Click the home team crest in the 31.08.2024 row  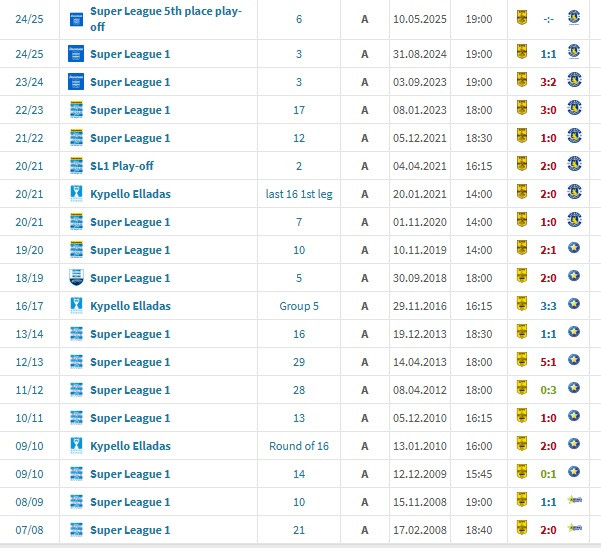coord(521,54)
